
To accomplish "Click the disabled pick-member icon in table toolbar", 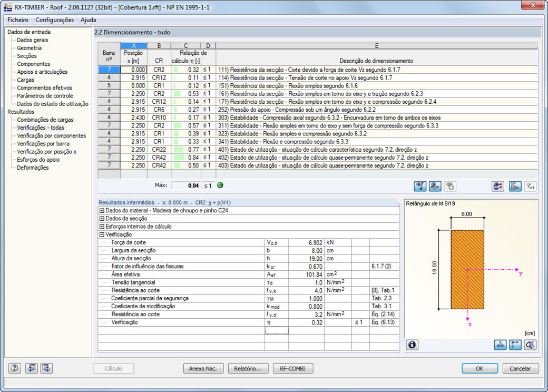I will pos(450,186).
